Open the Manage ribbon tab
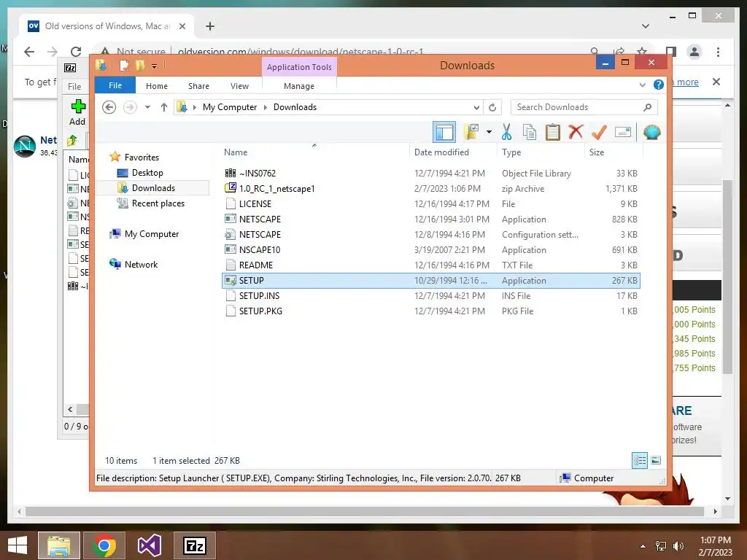Viewport: 747px width, 560px height. (299, 86)
